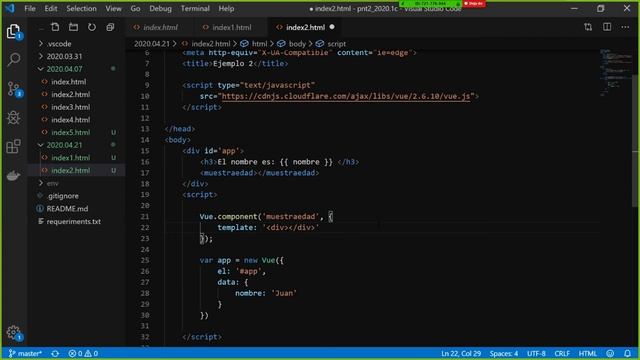This screenshot has height=360, width=640.
Task: Change language mode HTML
Action: coord(588,353)
